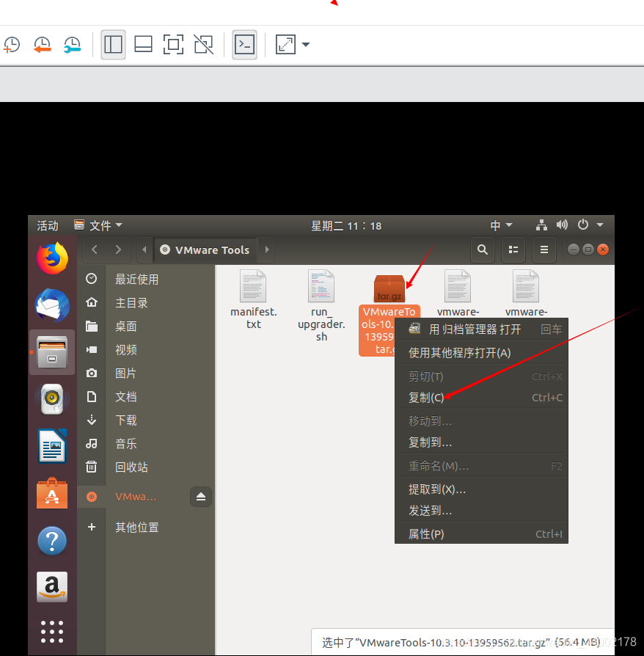This screenshot has width=644, height=656.
Task: Expand the system menu arrow
Action: click(600, 225)
